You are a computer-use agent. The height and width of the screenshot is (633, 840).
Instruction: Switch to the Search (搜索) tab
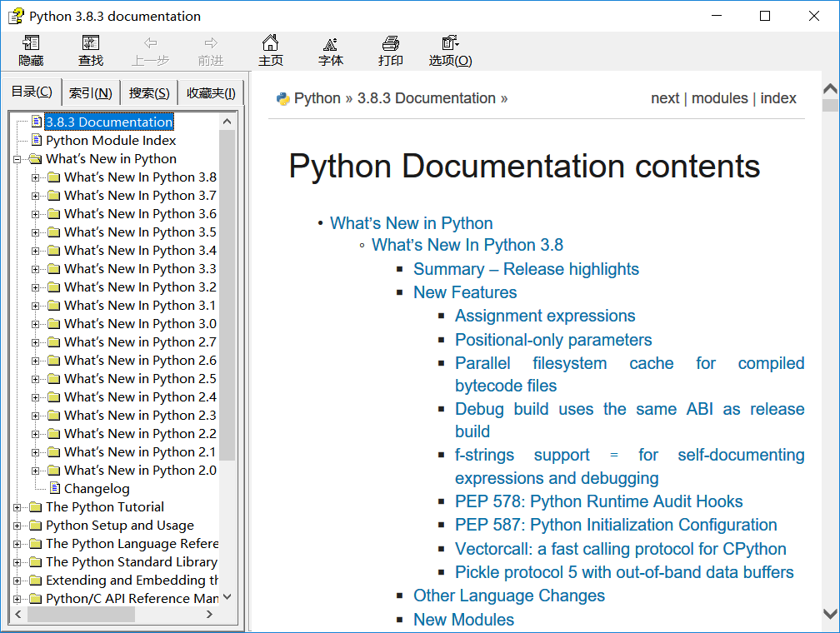(149, 93)
